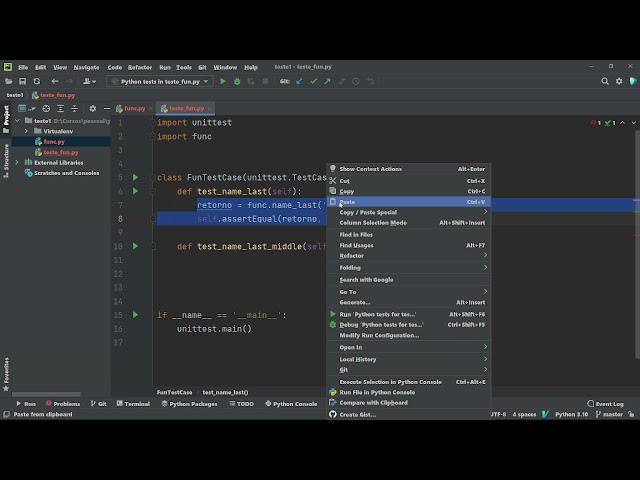Click the error count indicator in editor
This screenshot has height=480, width=640.
[596, 123]
